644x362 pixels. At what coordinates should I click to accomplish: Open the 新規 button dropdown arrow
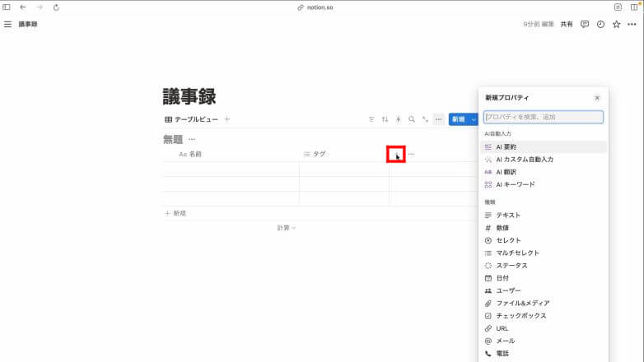[x=474, y=119]
